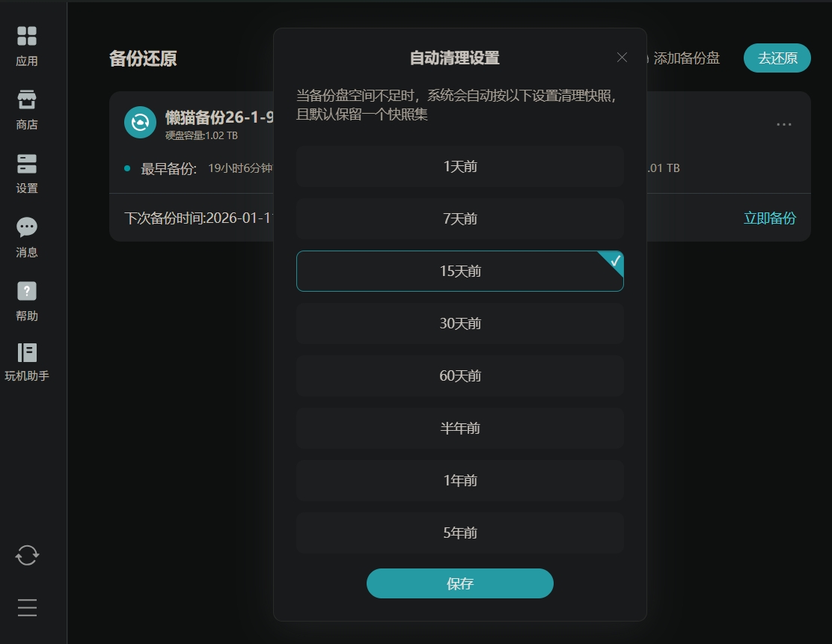Click the backup disk circular icon
The image size is (832, 644).
click(140, 123)
